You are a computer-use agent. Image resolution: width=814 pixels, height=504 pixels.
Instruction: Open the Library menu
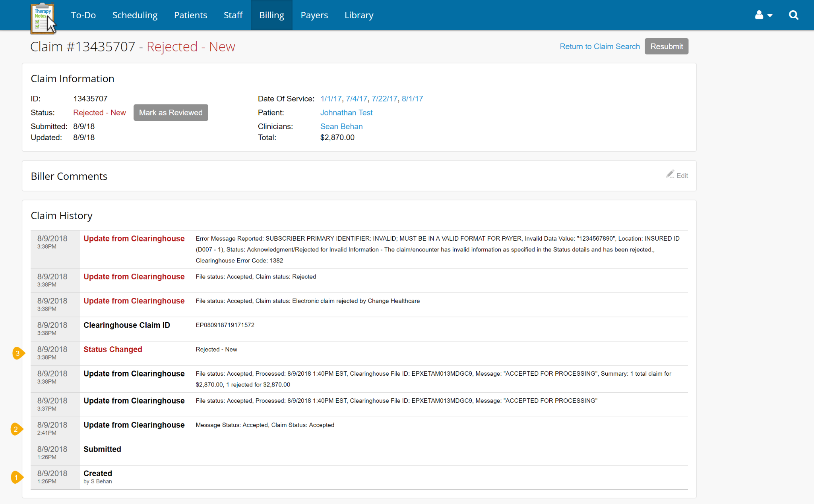(x=359, y=15)
